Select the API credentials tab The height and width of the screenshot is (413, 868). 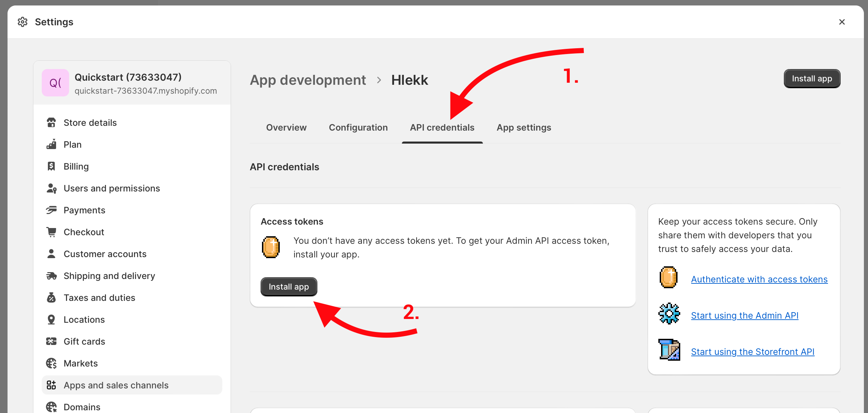pos(442,128)
